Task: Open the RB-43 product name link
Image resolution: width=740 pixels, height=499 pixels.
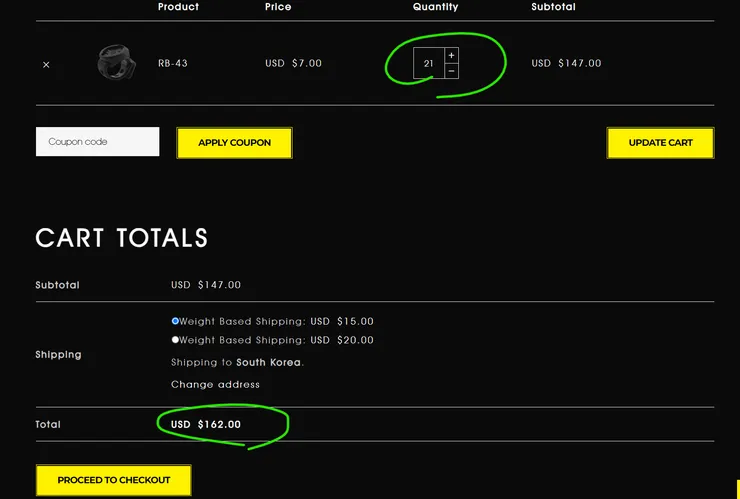Action: coord(173,63)
